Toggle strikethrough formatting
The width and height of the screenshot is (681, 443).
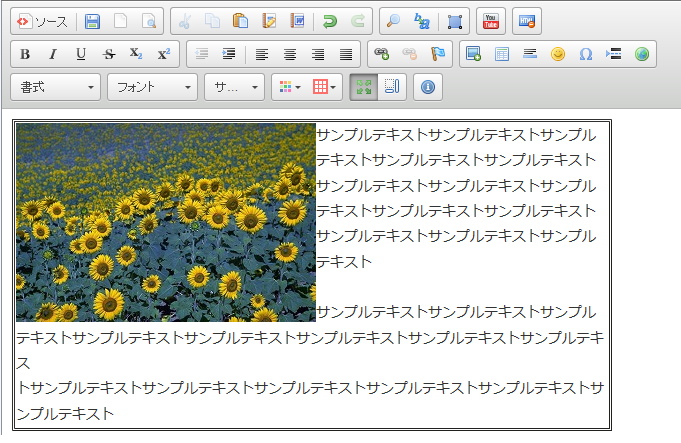pos(109,54)
